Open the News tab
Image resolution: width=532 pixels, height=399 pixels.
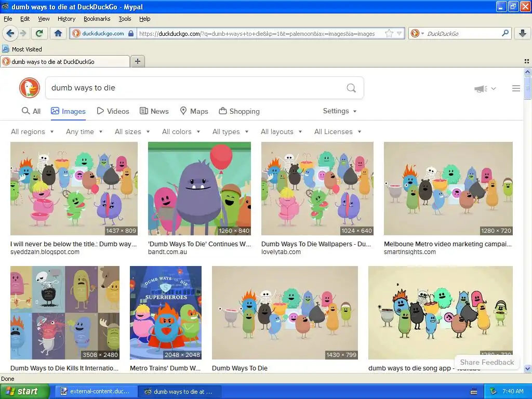[x=154, y=111]
